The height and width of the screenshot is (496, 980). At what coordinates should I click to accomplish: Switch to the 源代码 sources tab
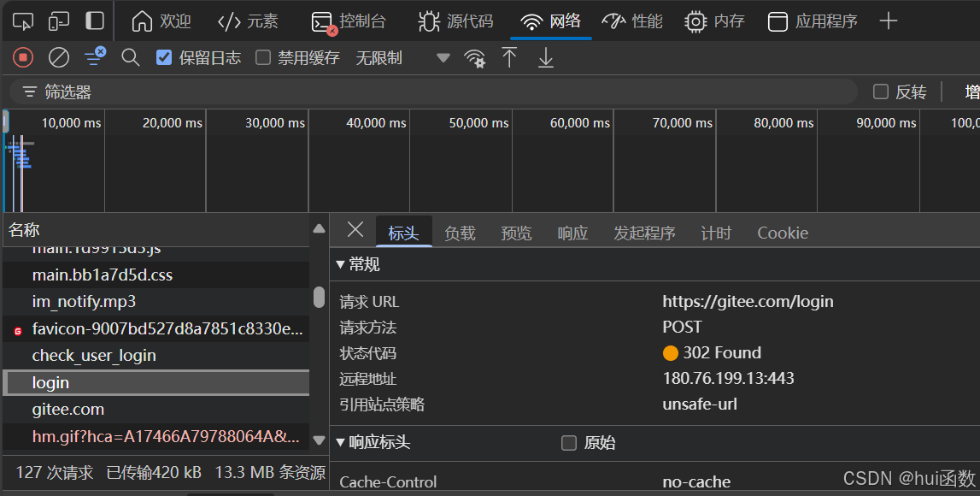click(455, 21)
